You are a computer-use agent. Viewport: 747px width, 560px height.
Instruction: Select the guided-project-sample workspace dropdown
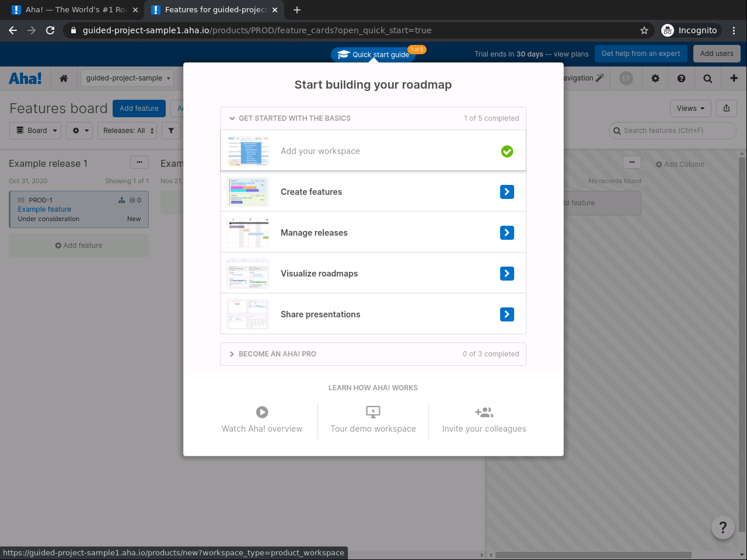(127, 78)
